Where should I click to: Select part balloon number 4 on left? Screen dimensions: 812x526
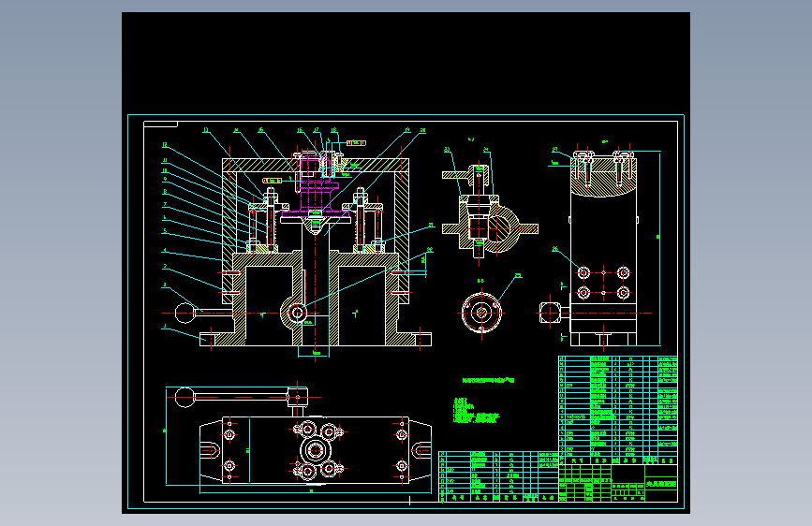click(165, 251)
